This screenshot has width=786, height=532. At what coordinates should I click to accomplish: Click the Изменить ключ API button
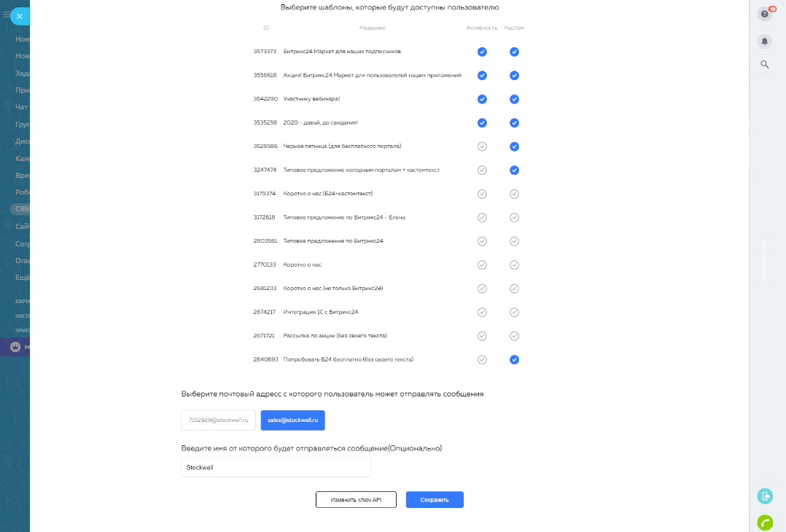click(x=356, y=500)
